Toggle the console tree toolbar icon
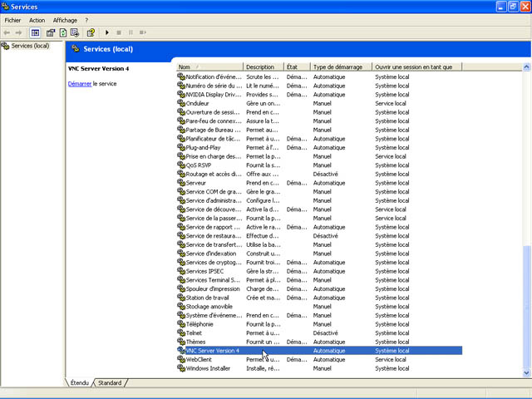 click(x=35, y=32)
